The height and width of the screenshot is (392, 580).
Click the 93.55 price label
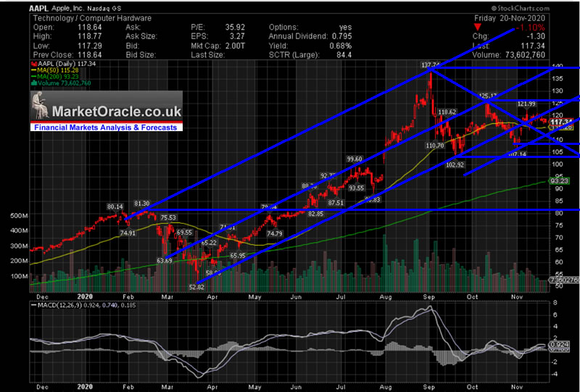pyautogui.click(x=356, y=188)
